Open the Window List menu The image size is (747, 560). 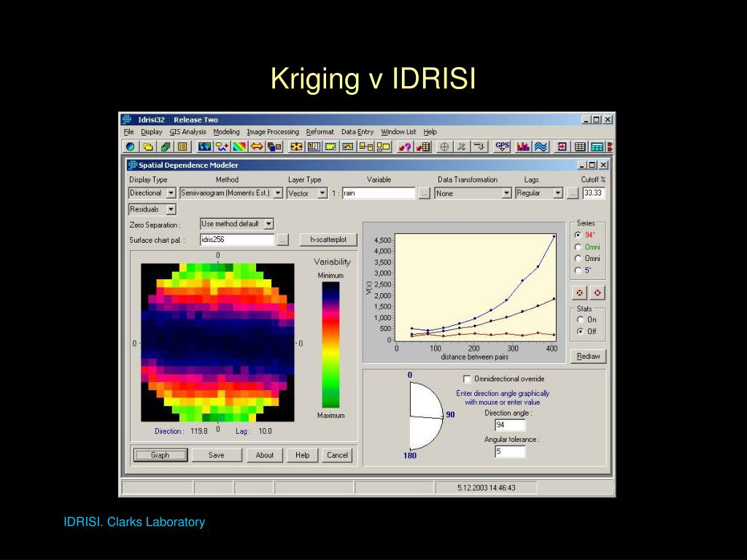click(x=398, y=132)
